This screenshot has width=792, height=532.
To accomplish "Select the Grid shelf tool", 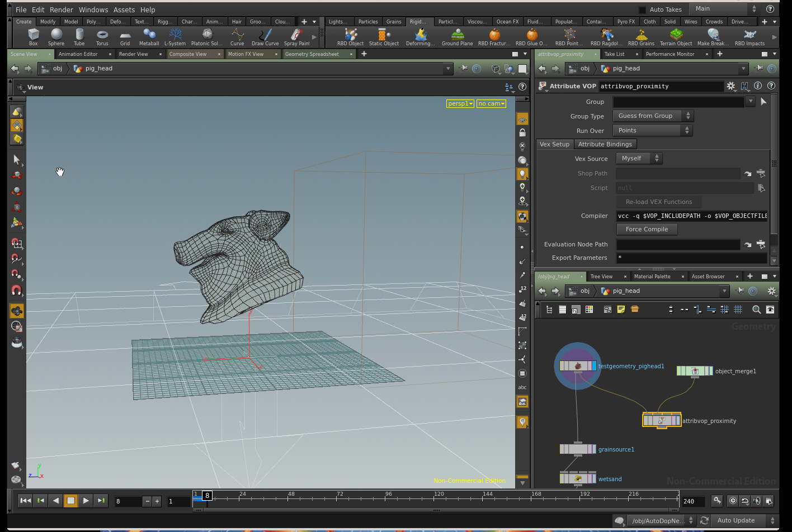I will (125, 37).
